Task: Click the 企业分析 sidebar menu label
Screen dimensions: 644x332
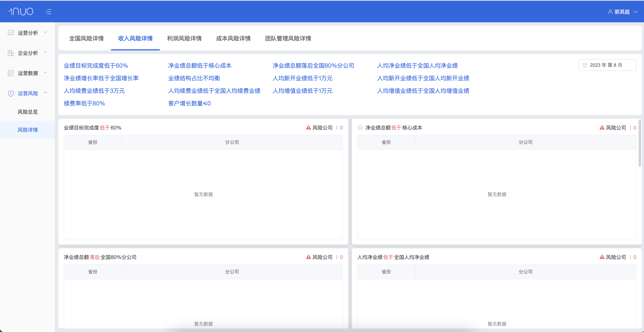Action: (28, 53)
